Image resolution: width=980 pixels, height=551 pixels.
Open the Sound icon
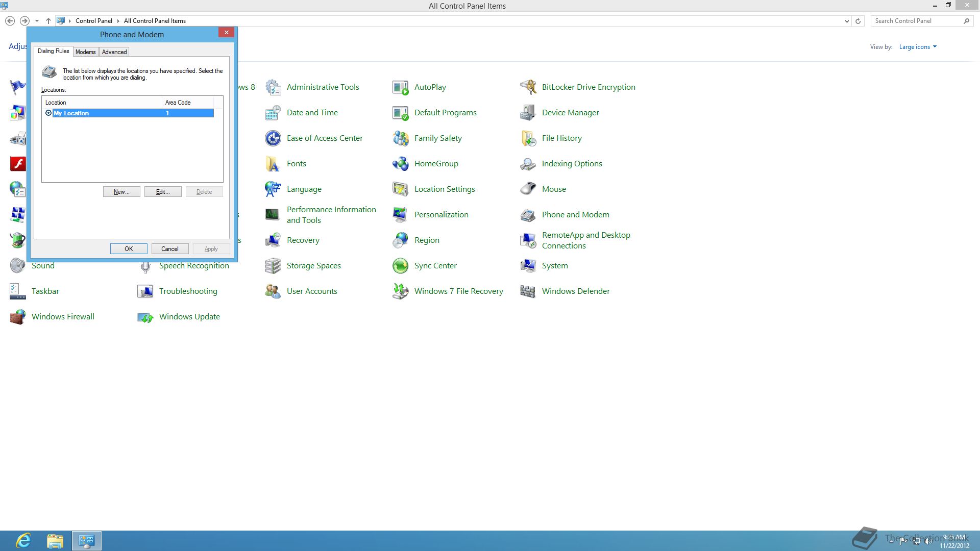coord(18,266)
